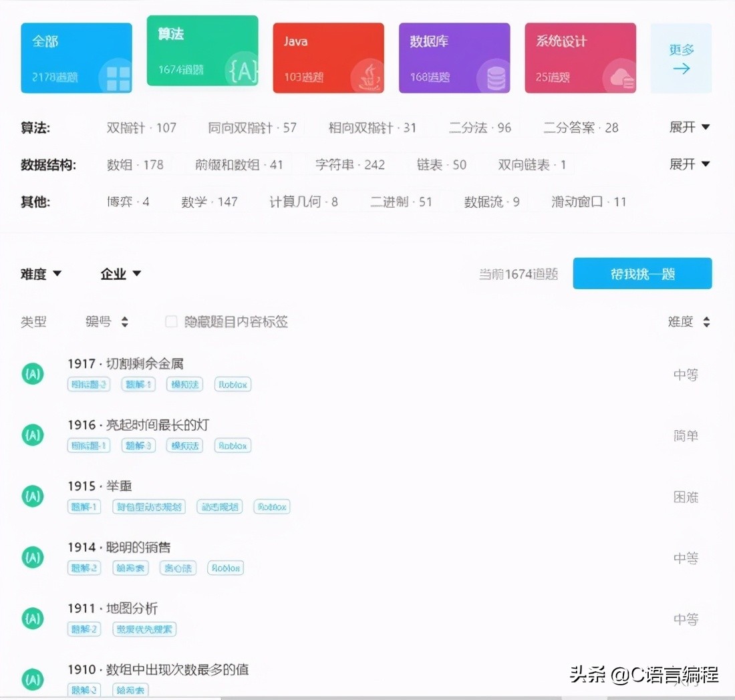The height and width of the screenshot is (700, 735).
Task: Open the 难度 filter dropdown
Action: 41,273
